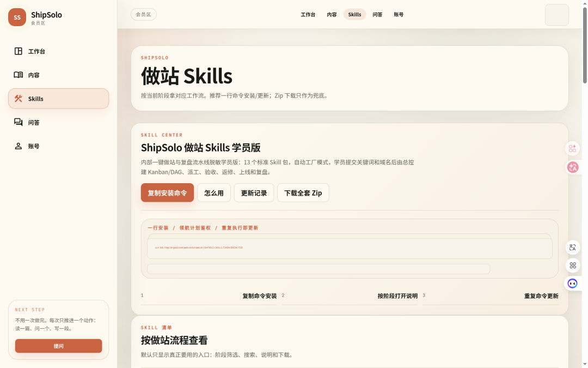Click the SKILL CENTER label

point(162,135)
